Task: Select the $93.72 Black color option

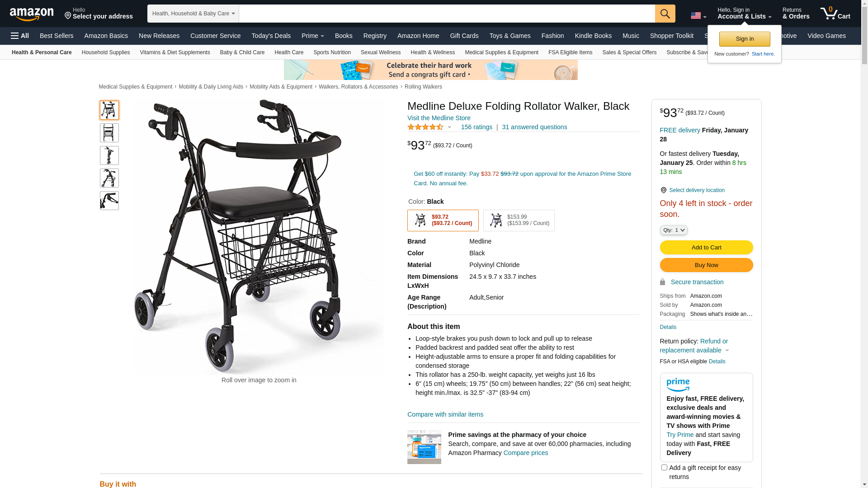Action: point(443,221)
